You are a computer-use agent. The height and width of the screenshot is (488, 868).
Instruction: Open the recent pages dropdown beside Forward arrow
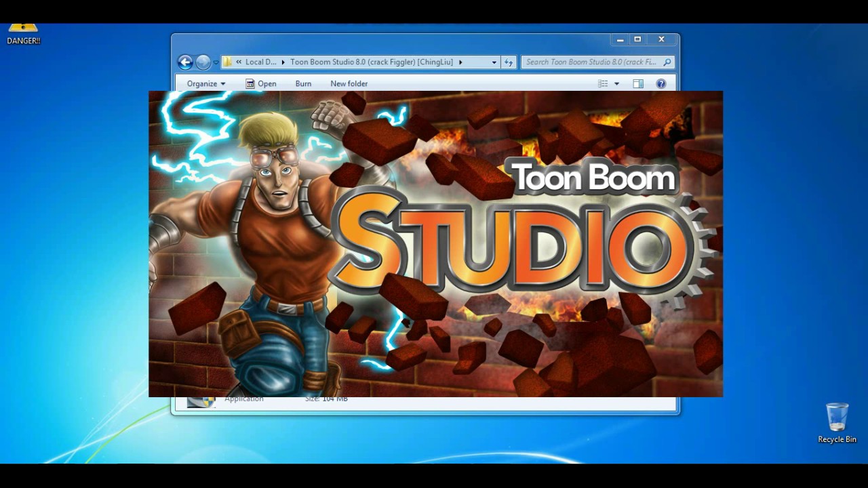pyautogui.click(x=216, y=62)
